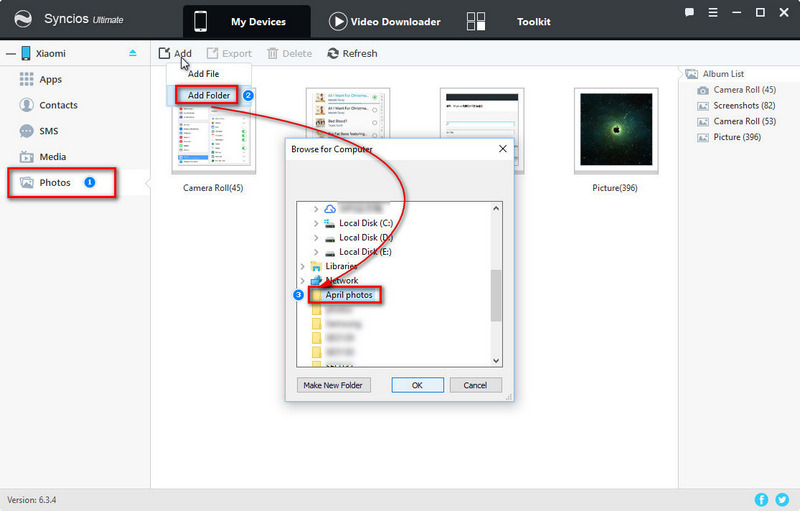800x511 pixels.
Task: Select the April photos folder
Action: pos(349,295)
